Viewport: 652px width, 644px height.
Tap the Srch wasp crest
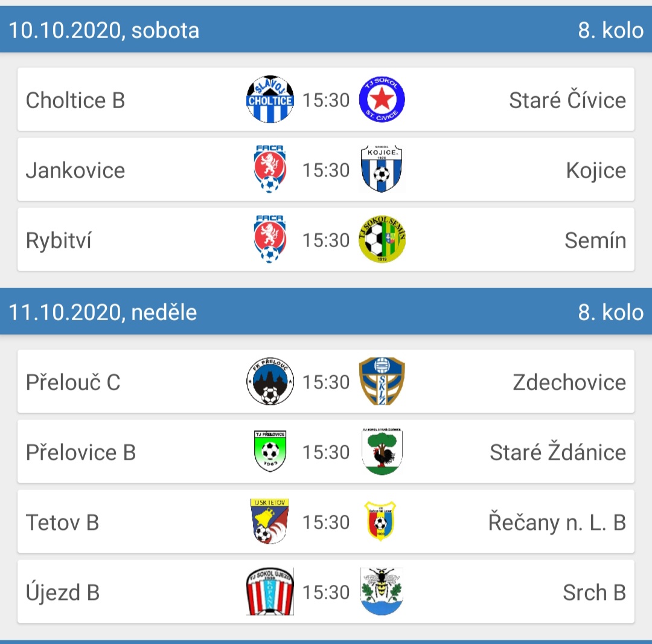(382, 591)
